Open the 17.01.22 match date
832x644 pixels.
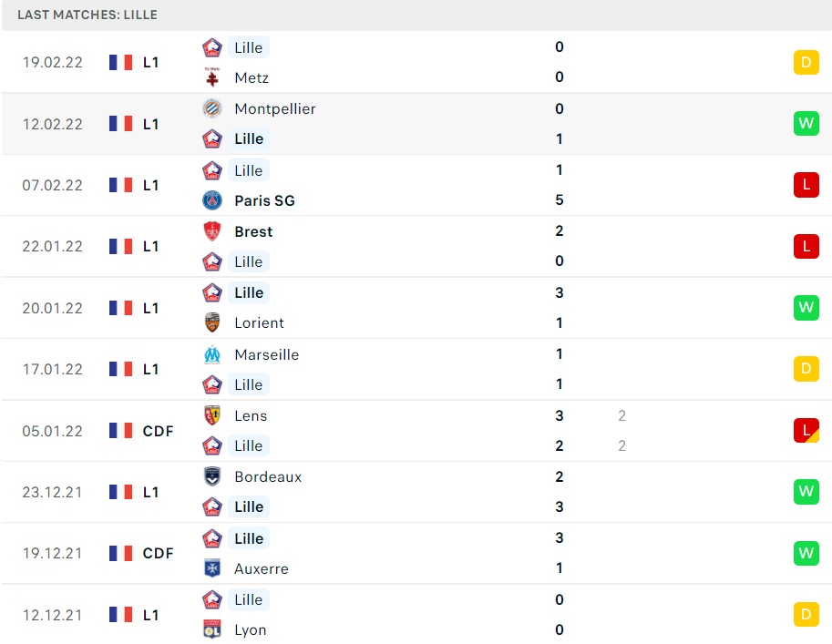tap(53, 369)
